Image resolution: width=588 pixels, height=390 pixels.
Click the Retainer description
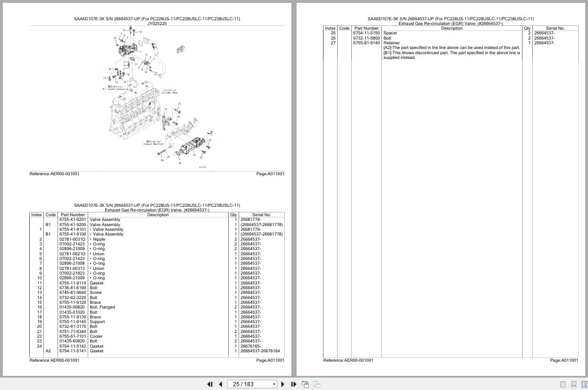[391, 43]
